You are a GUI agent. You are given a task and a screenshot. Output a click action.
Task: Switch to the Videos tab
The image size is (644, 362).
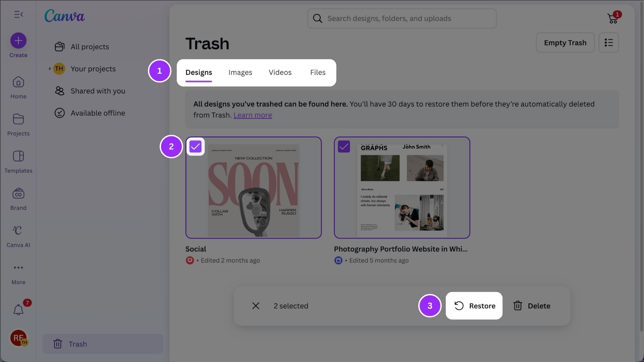click(280, 72)
